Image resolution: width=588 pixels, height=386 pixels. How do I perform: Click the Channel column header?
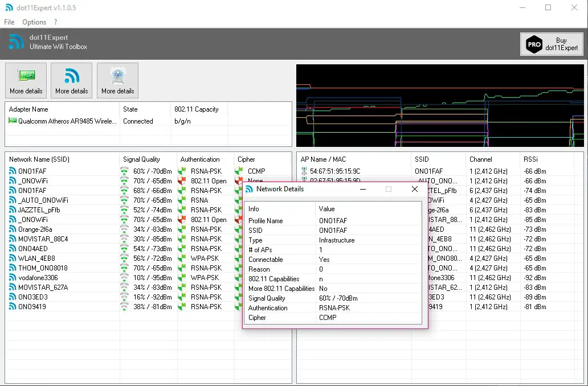point(480,159)
